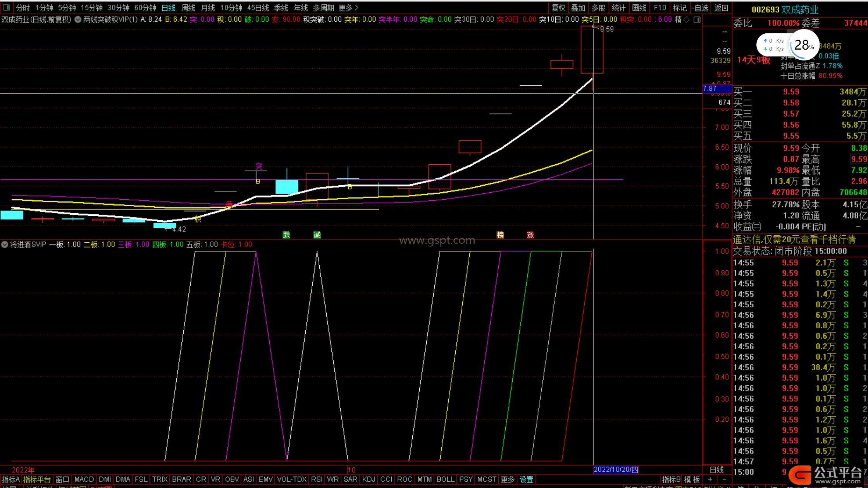The width and height of the screenshot is (868, 488).
Task: Switch sub-chart to BOLL indicator
Action: (x=445, y=479)
